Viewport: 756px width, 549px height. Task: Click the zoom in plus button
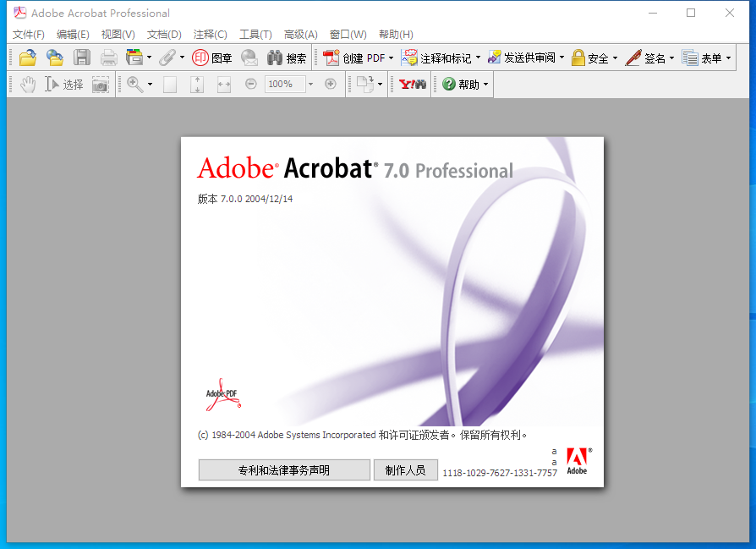click(x=331, y=84)
